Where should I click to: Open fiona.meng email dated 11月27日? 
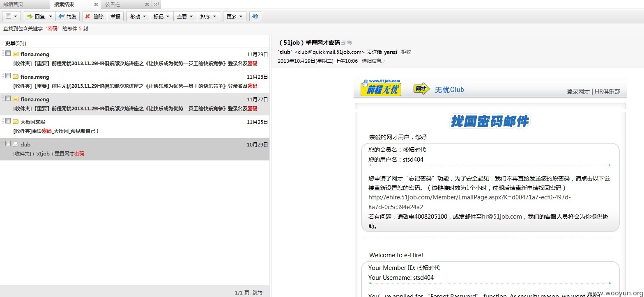click(x=135, y=104)
